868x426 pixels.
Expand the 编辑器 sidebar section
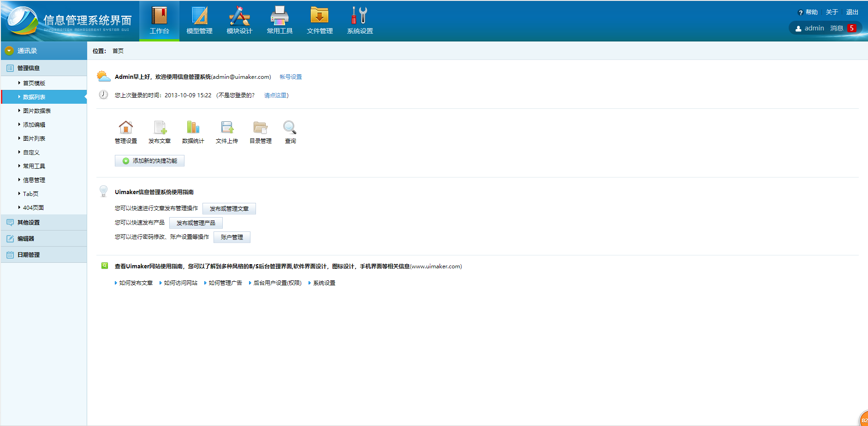click(44, 238)
